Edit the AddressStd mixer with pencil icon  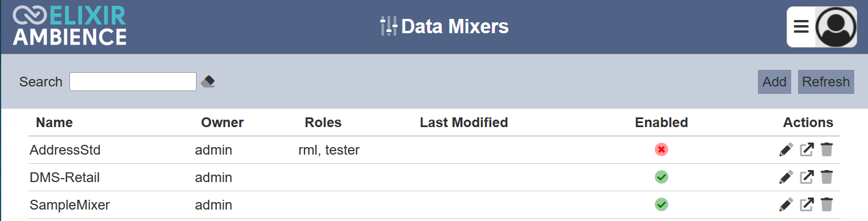click(x=786, y=150)
